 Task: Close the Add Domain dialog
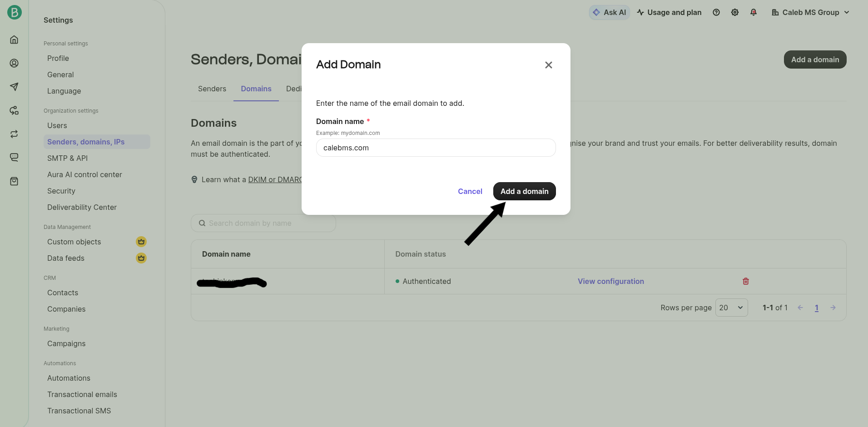(549, 65)
